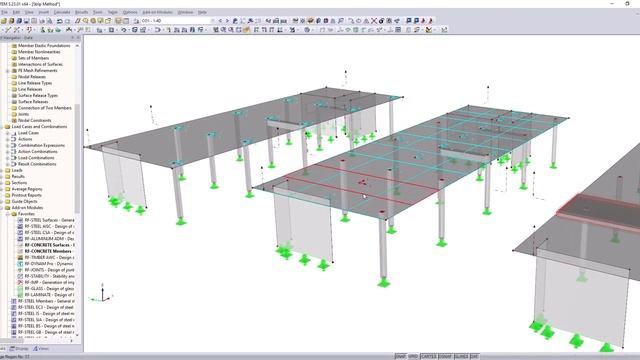The image size is (640, 360).
Task: Open the View menu
Action: click(29, 12)
